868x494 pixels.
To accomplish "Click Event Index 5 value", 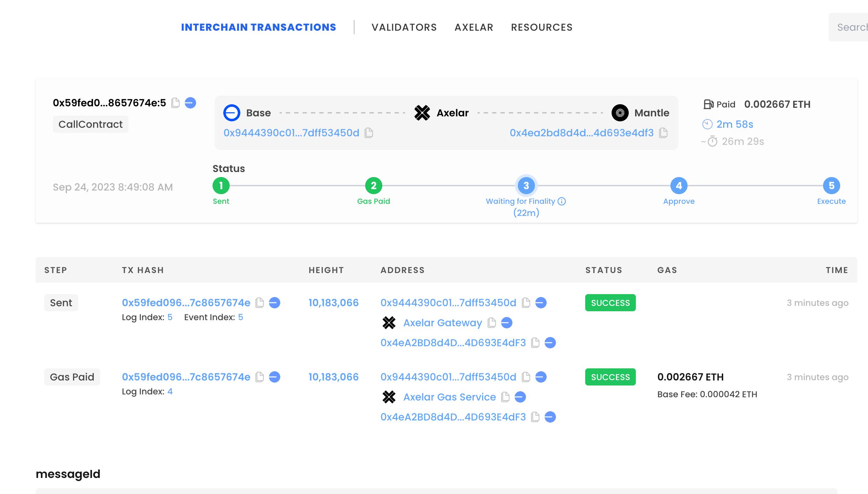I will pyautogui.click(x=241, y=317).
